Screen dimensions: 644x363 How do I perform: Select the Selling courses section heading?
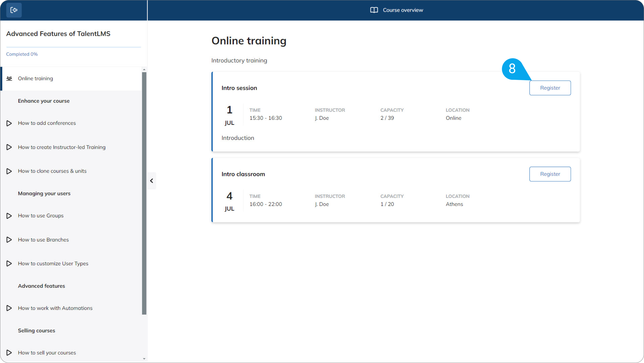[x=36, y=330]
